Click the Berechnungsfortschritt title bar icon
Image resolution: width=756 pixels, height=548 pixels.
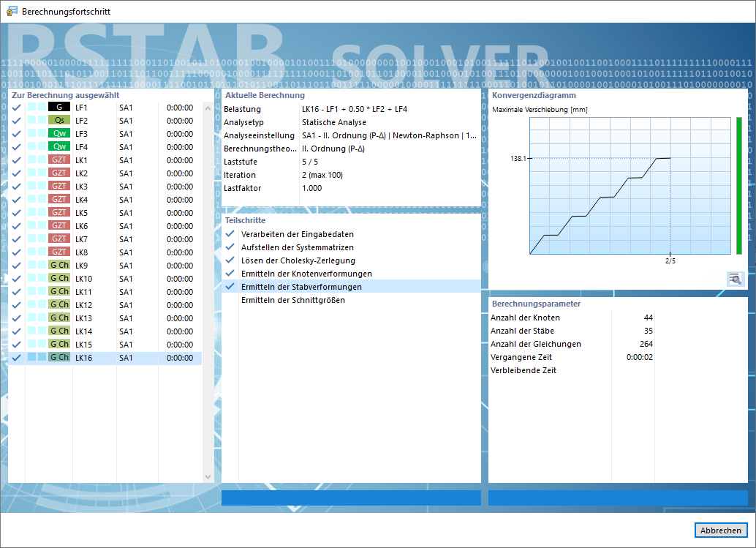(x=12, y=11)
